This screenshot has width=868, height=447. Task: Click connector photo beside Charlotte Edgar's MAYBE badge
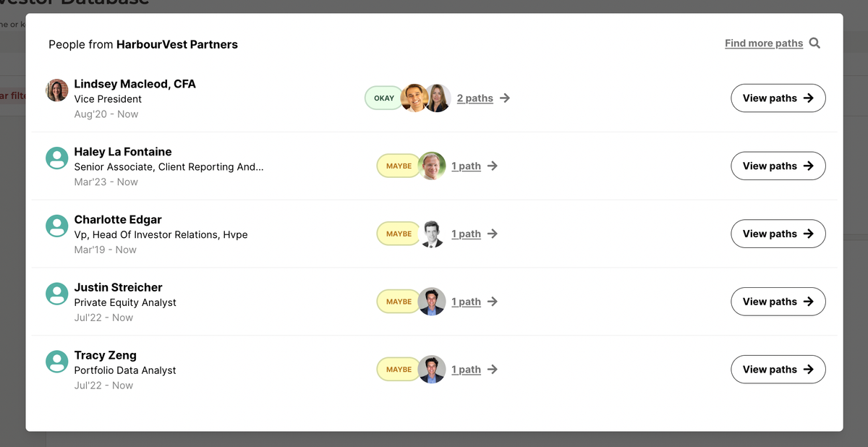432,234
